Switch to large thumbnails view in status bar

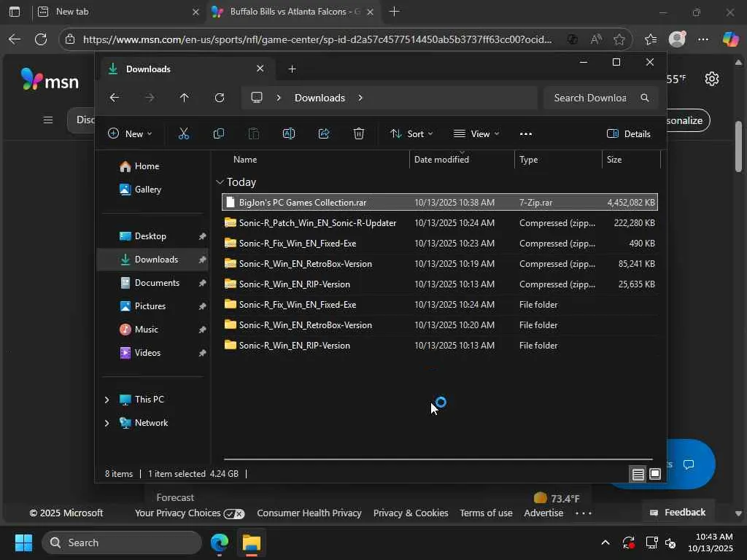(655, 474)
